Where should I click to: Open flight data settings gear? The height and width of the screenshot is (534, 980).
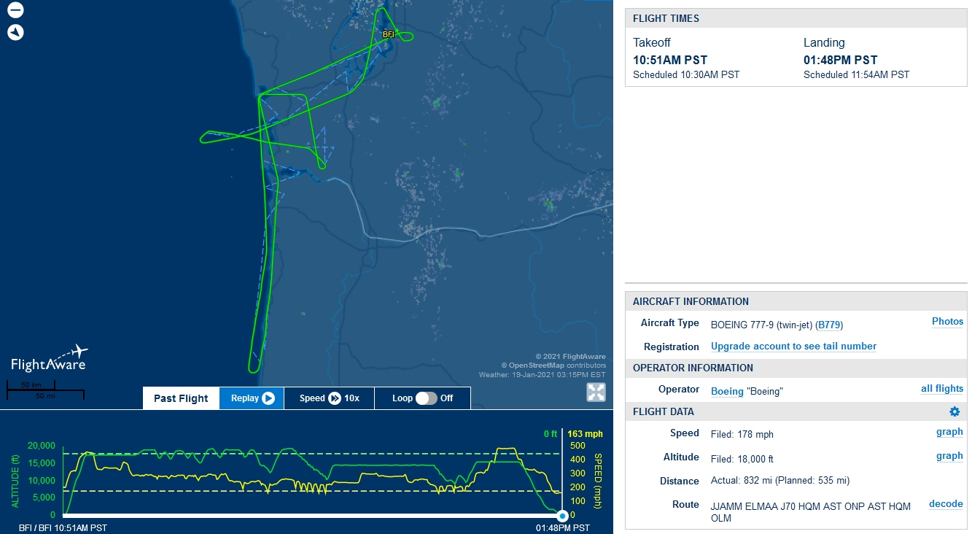point(954,412)
